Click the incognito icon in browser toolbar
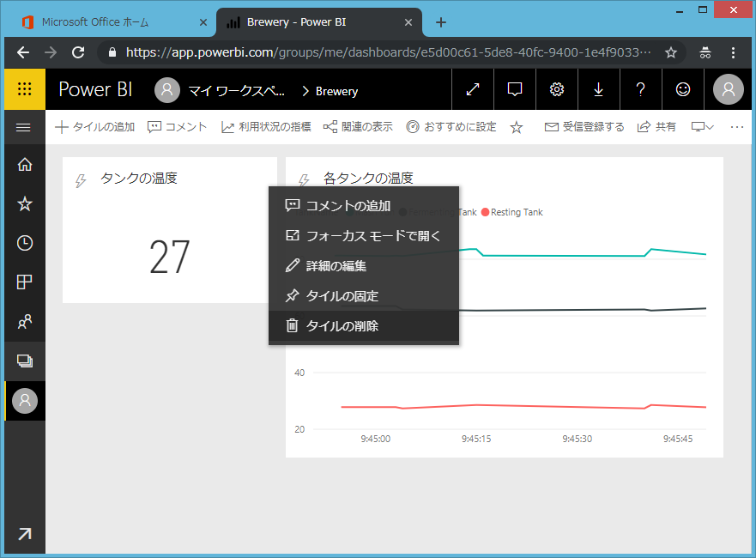The image size is (756, 558). 705,52
